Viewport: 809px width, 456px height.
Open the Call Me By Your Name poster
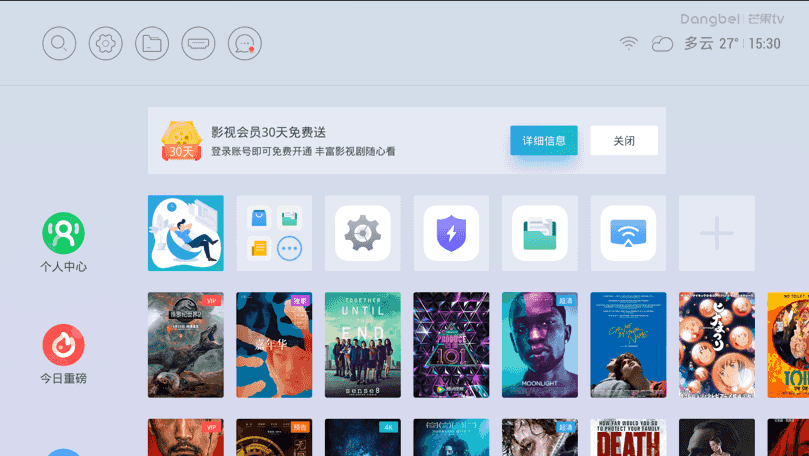[628, 345]
